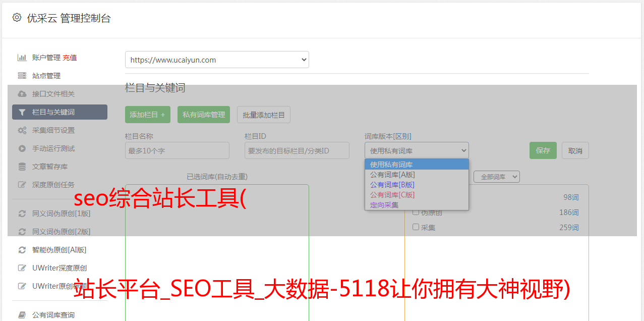Focus the 栏目名称 input field
Viewport: 644px width, 321px height.
(x=177, y=150)
